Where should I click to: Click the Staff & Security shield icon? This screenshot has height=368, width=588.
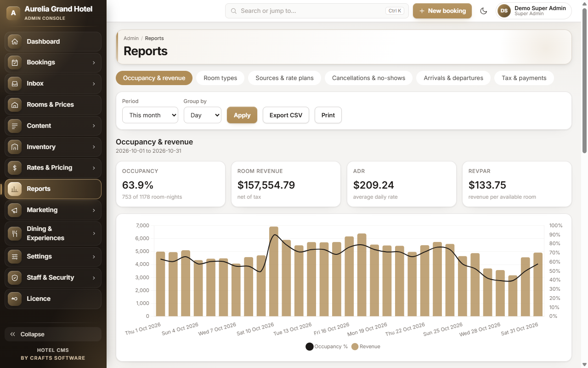coord(15,278)
